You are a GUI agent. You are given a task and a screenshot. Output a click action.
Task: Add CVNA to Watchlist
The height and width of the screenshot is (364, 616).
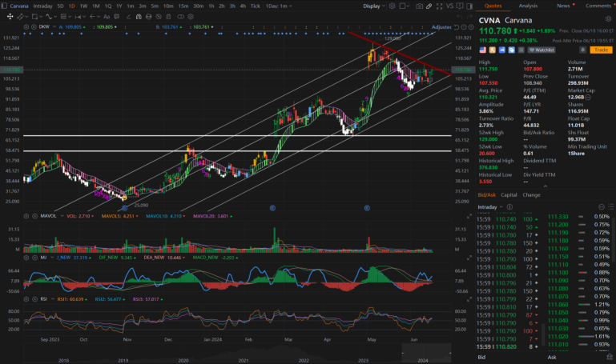coord(542,50)
